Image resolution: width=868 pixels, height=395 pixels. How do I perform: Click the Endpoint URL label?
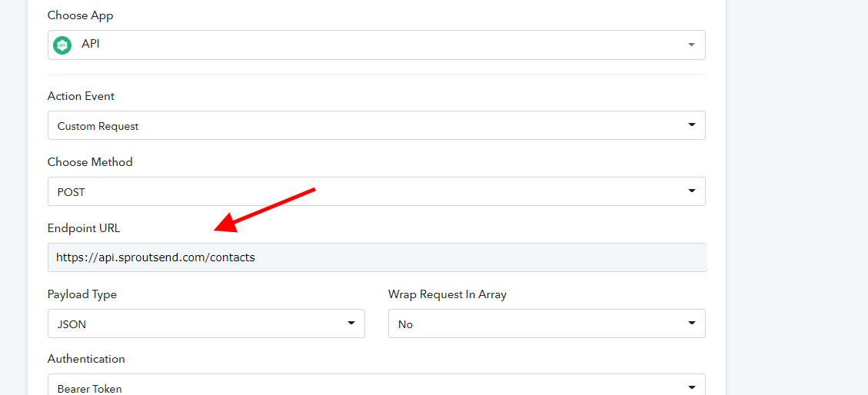tap(84, 228)
